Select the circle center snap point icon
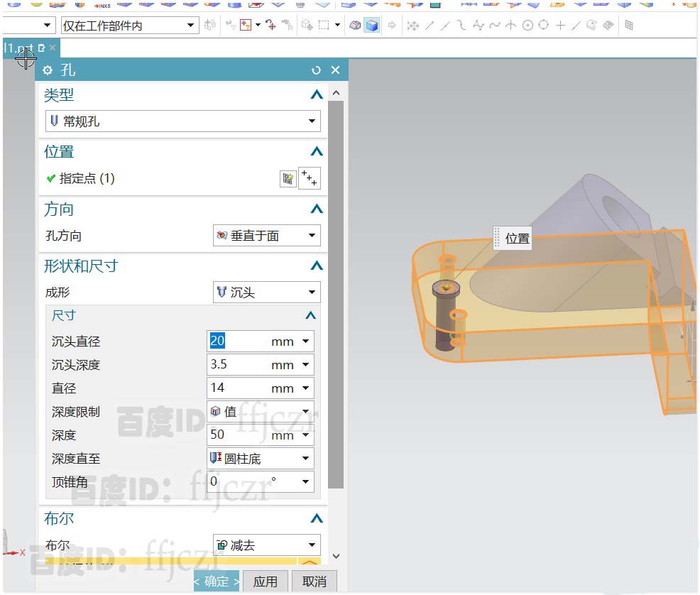Image resolution: width=700 pixels, height=595 pixels. (527, 26)
